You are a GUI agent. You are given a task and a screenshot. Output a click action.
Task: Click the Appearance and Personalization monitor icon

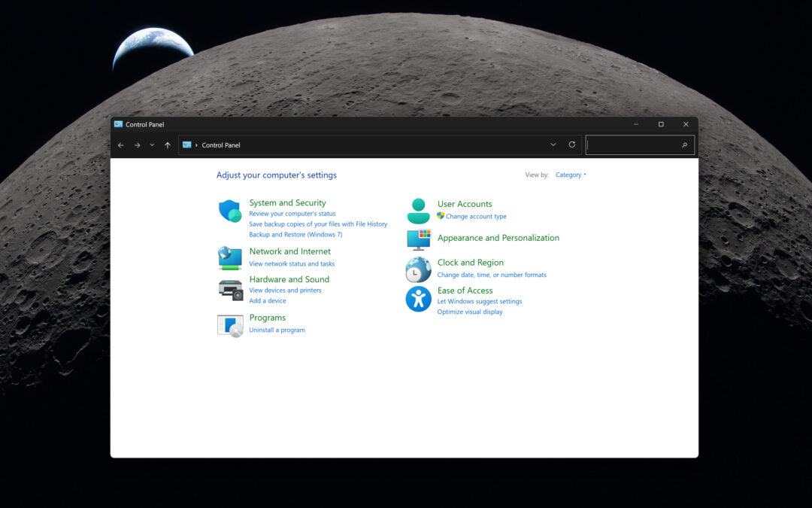(x=419, y=239)
